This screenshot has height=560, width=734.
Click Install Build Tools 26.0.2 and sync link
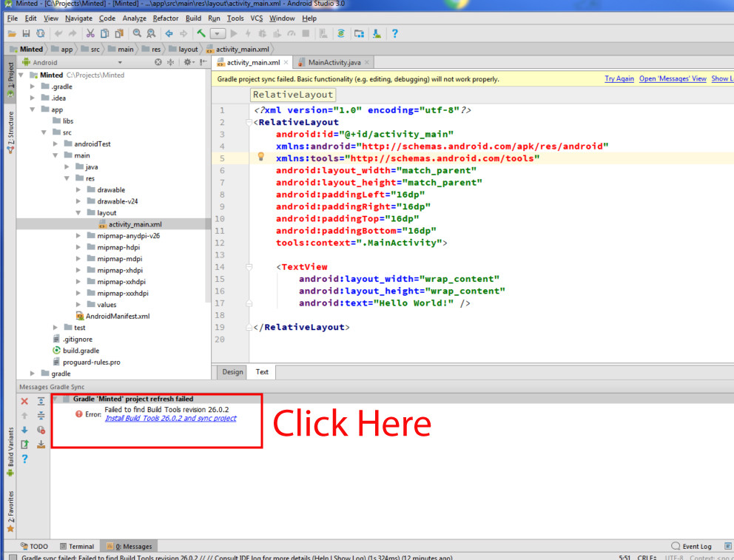[x=170, y=418]
